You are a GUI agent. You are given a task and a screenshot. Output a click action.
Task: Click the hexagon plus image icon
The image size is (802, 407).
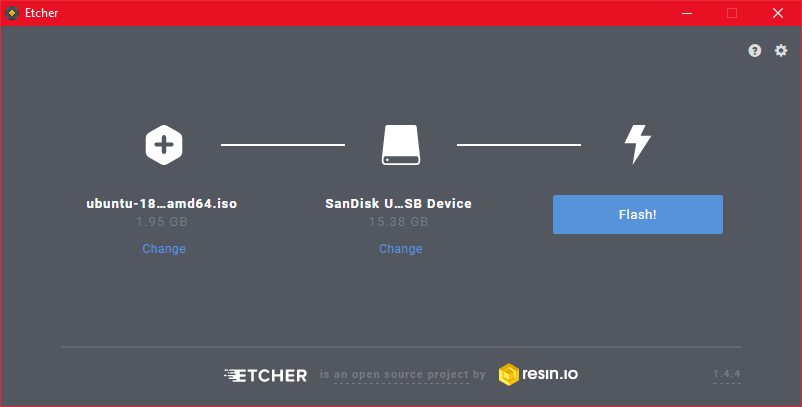[x=164, y=145]
